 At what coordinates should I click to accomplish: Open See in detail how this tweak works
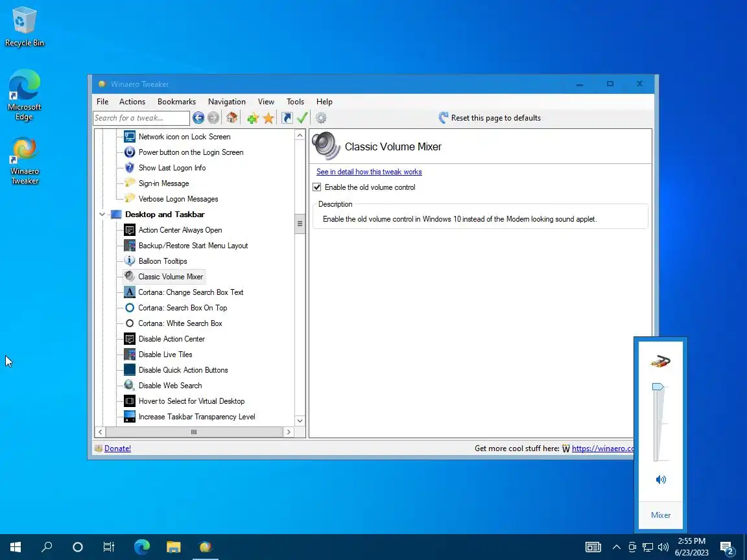click(369, 172)
